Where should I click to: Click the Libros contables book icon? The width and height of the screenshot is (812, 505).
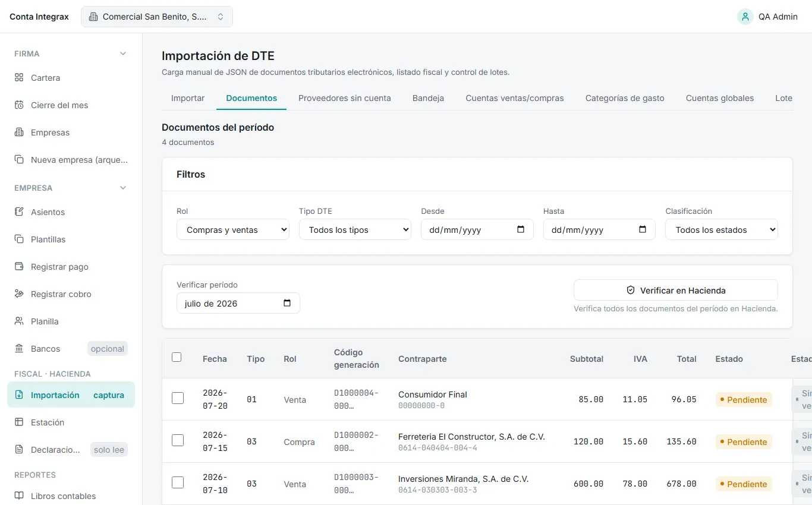(19, 496)
